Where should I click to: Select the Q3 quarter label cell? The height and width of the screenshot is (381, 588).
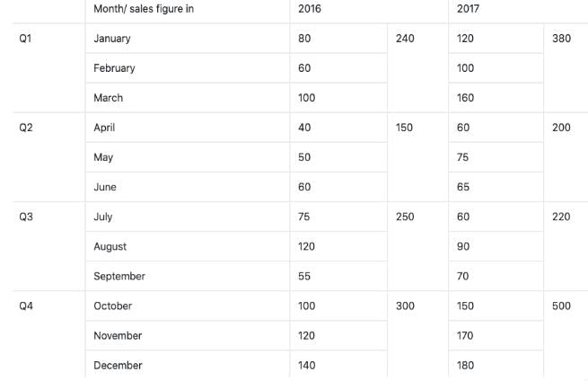[26, 217]
